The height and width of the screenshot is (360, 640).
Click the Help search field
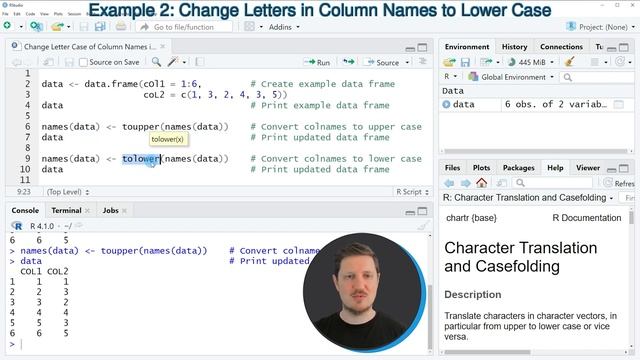pos(553,183)
